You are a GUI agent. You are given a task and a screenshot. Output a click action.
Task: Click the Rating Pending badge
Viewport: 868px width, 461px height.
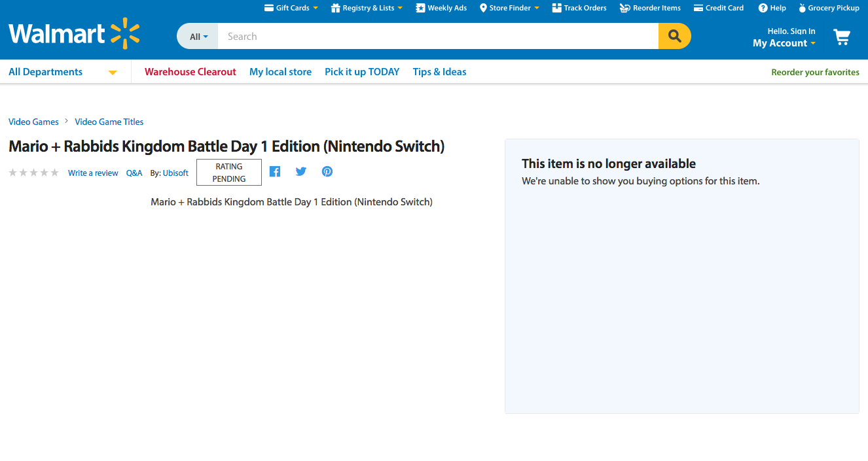229,173
